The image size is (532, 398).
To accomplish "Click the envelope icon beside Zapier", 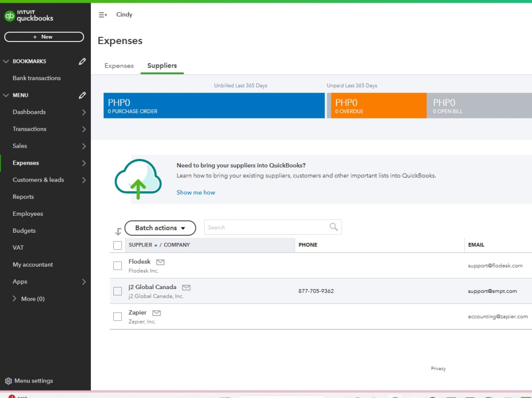I will [156, 313].
